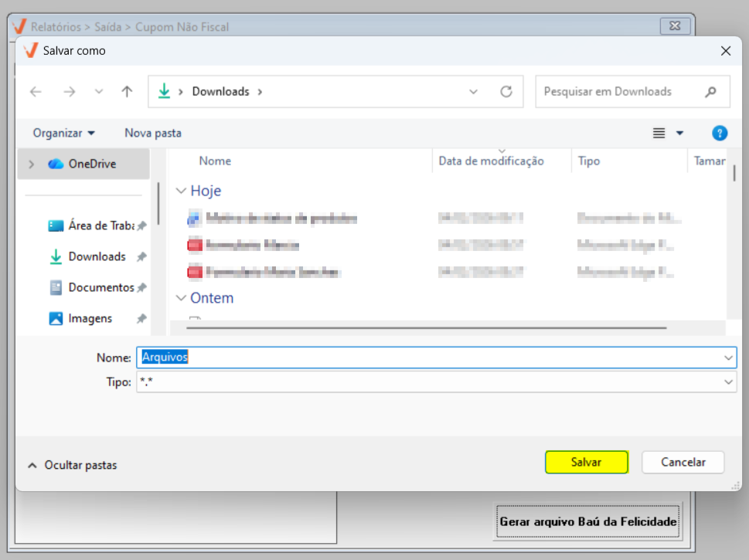Expand the chevron after Downloads in path

point(260,91)
